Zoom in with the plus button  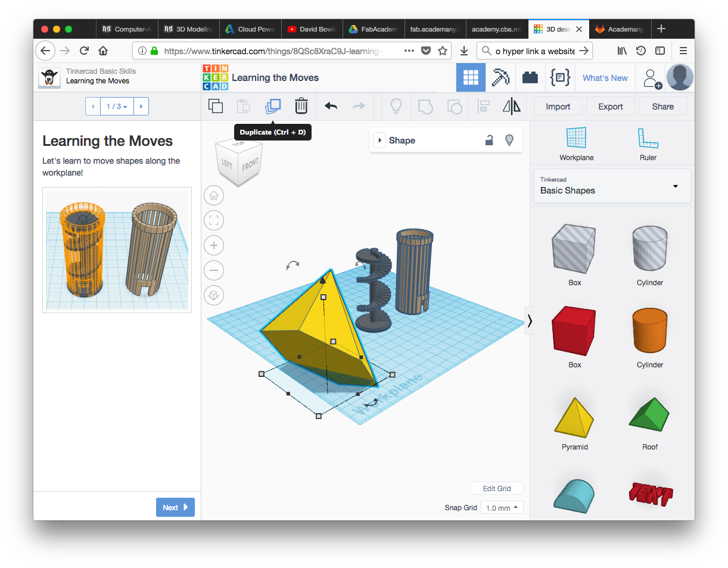pos(214,245)
